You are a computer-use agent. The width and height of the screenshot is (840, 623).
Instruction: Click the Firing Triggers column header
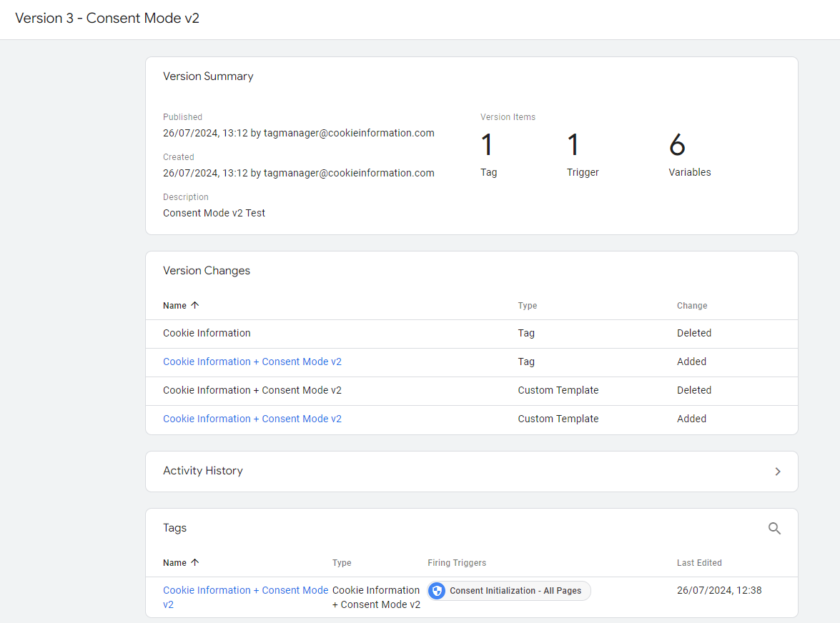point(457,562)
